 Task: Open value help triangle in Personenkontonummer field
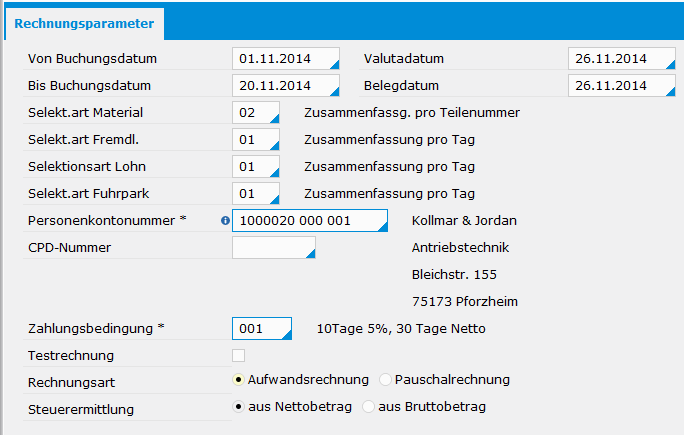coord(383,226)
